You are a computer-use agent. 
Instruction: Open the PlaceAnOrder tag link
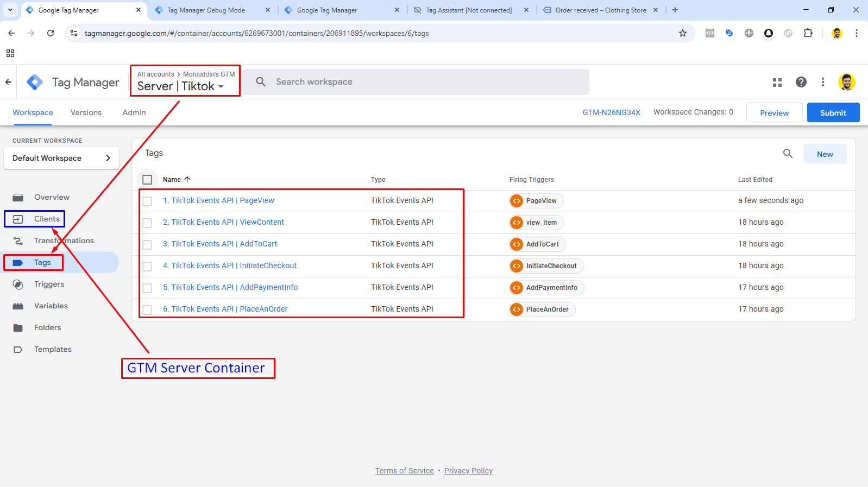(x=225, y=309)
